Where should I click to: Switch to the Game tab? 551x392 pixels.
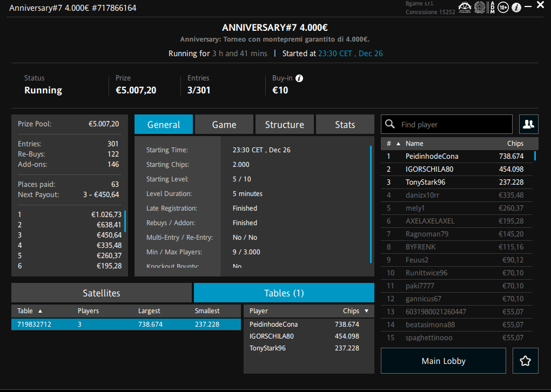[x=224, y=124]
